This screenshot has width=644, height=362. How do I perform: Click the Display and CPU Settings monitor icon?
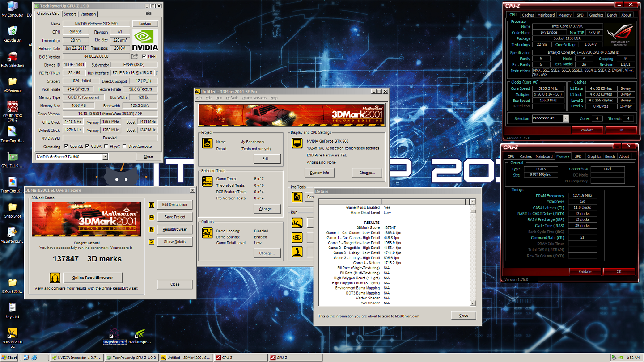[297, 143]
